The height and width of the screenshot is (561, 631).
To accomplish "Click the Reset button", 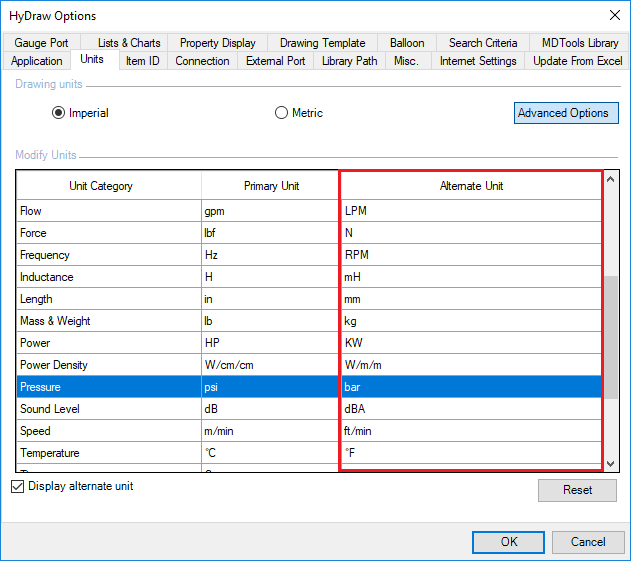I will pos(577,490).
